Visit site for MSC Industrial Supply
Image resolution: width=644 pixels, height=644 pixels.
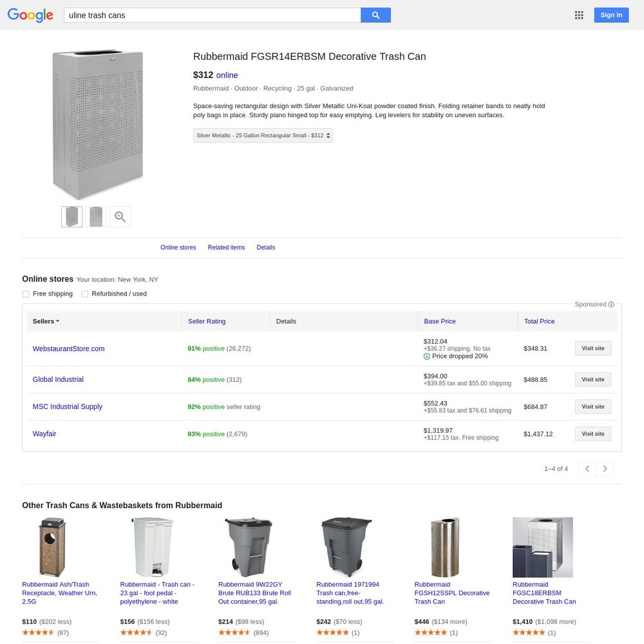[592, 406]
